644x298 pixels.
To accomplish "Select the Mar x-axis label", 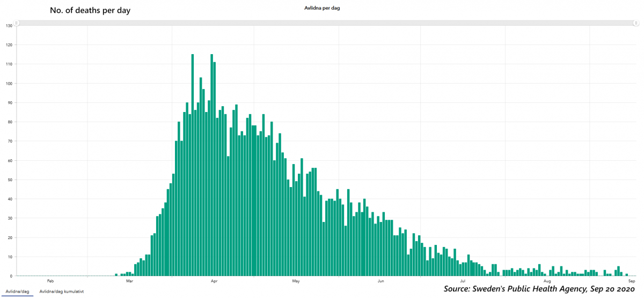I will 129,281.
